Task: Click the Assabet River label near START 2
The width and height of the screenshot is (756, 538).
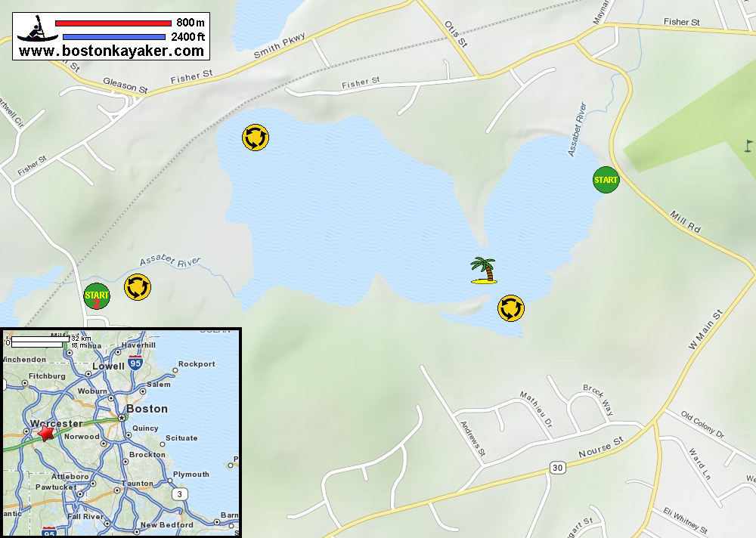Action: click(169, 261)
